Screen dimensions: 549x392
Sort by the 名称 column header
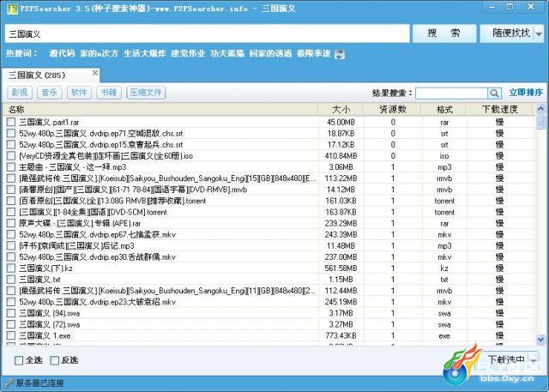(x=160, y=109)
